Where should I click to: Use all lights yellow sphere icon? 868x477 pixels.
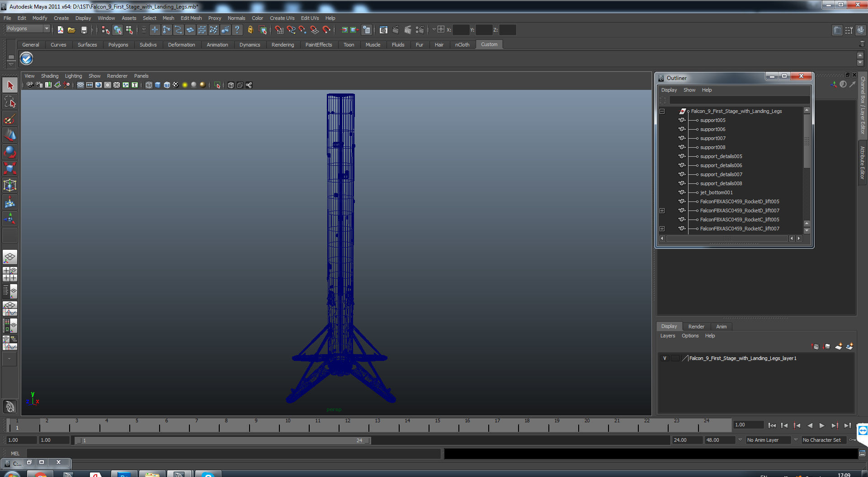click(x=185, y=85)
